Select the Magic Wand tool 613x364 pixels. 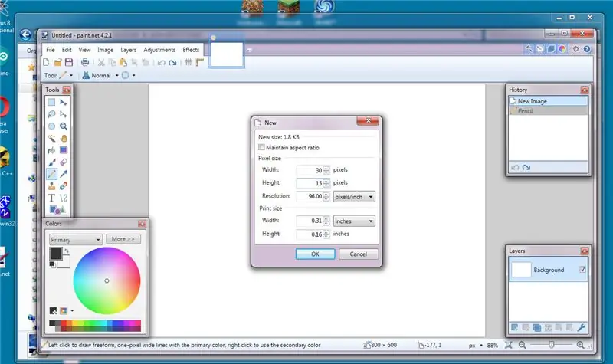click(x=51, y=139)
